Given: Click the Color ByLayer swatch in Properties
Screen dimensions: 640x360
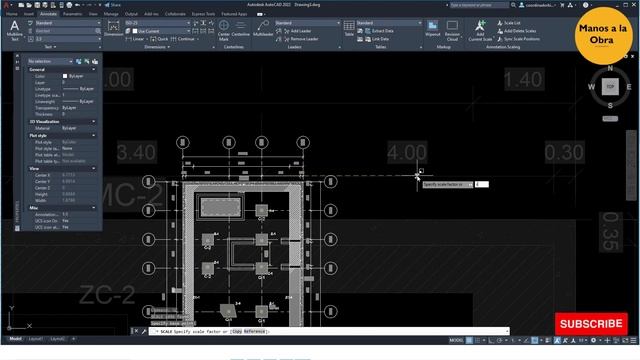Looking at the screenshot, I should click(65, 76).
